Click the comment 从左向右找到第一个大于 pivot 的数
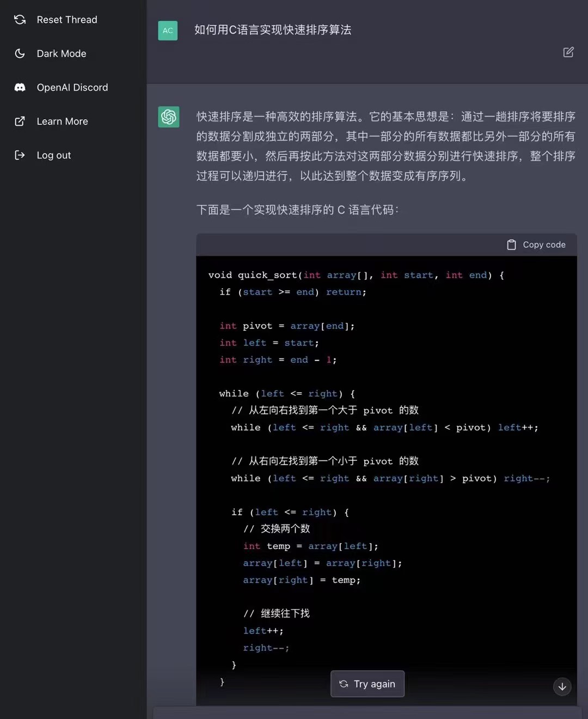Image resolution: width=588 pixels, height=719 pixels. coord(325,410)
